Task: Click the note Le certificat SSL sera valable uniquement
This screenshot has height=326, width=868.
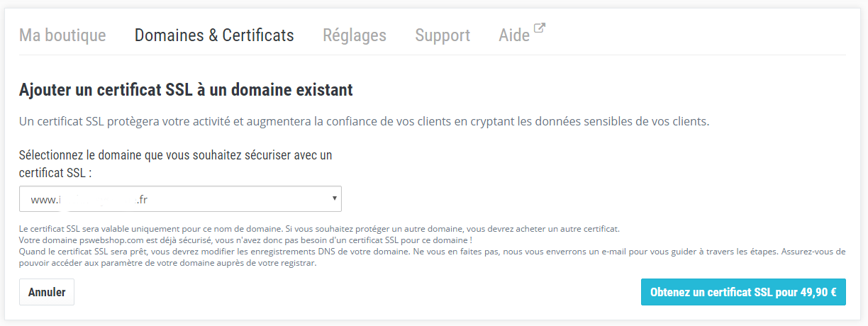Action: (x=319, y=229)
